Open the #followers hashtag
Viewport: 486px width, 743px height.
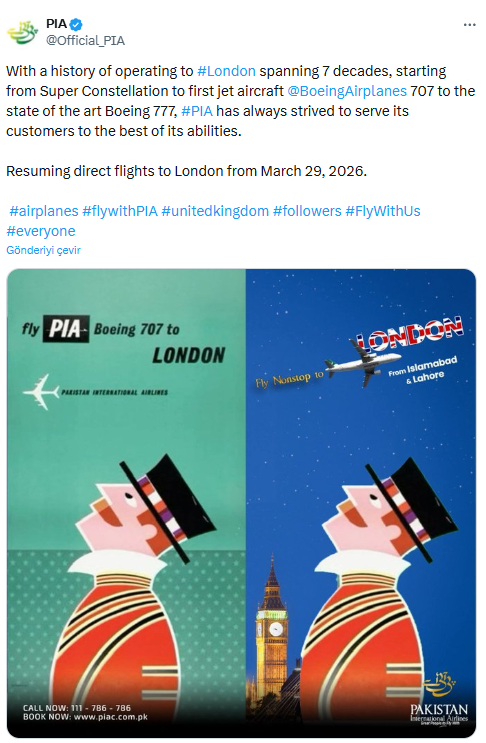click(307, 211)
